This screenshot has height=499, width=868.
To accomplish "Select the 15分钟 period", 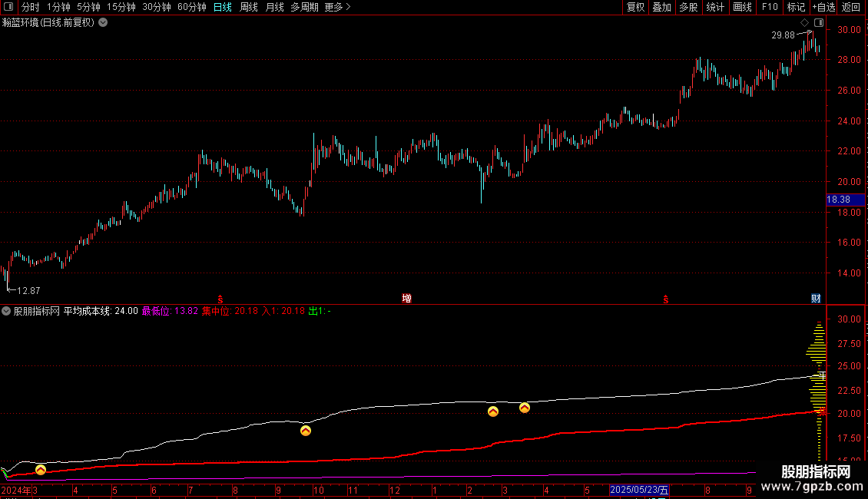I will (x=121, y=7).
